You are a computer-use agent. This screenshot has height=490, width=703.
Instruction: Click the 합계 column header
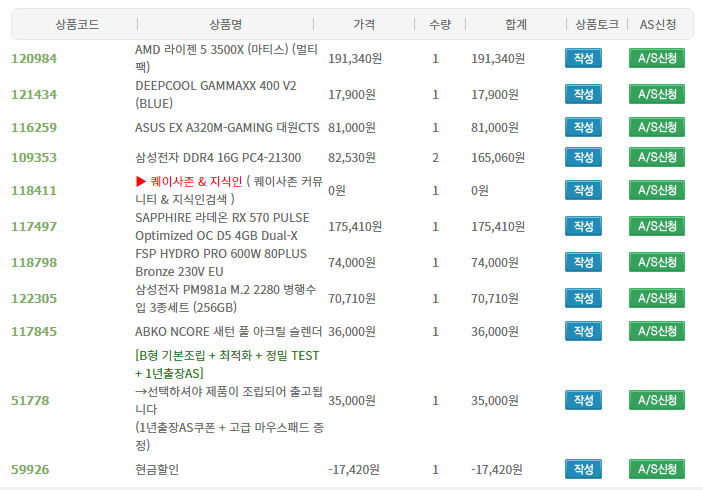pyautogui.click(x=516, y=24)
